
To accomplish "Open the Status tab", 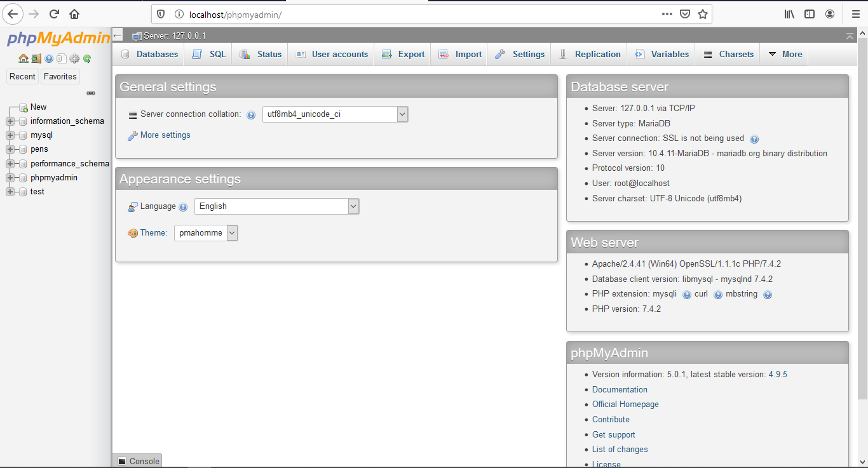I will pyautogui.click(x=260, y=55).
